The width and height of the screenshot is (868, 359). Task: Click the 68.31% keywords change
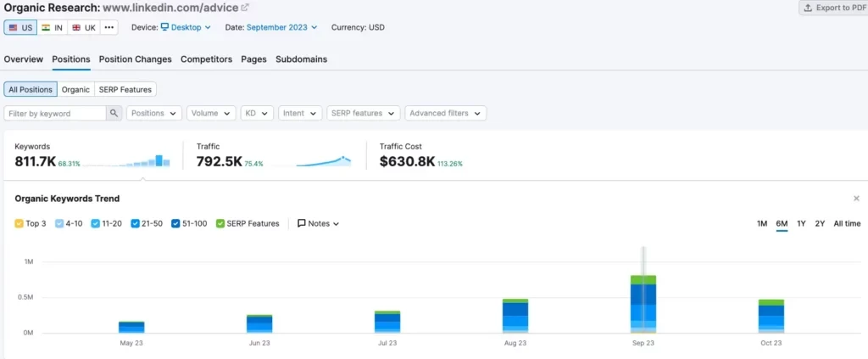(x=70, y=164)
